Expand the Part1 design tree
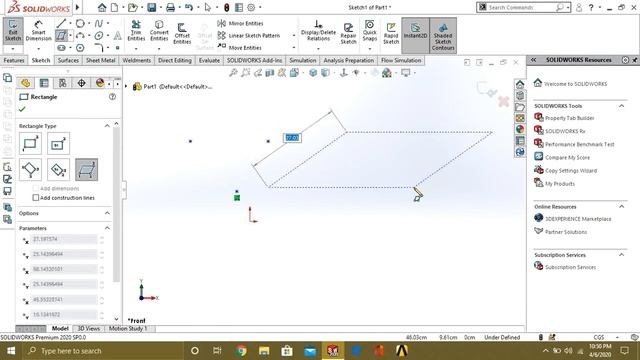The height and width of the screenshot is (360, 640). [126, 87]
